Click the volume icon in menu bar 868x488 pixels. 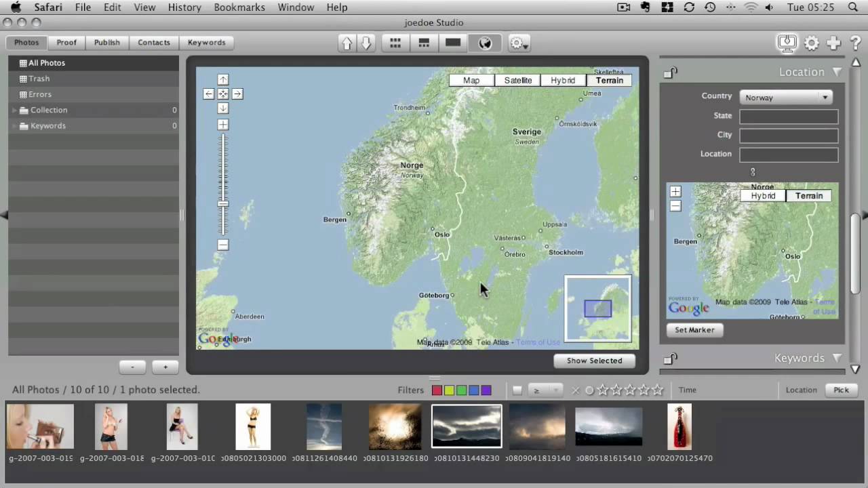(769, 7)
